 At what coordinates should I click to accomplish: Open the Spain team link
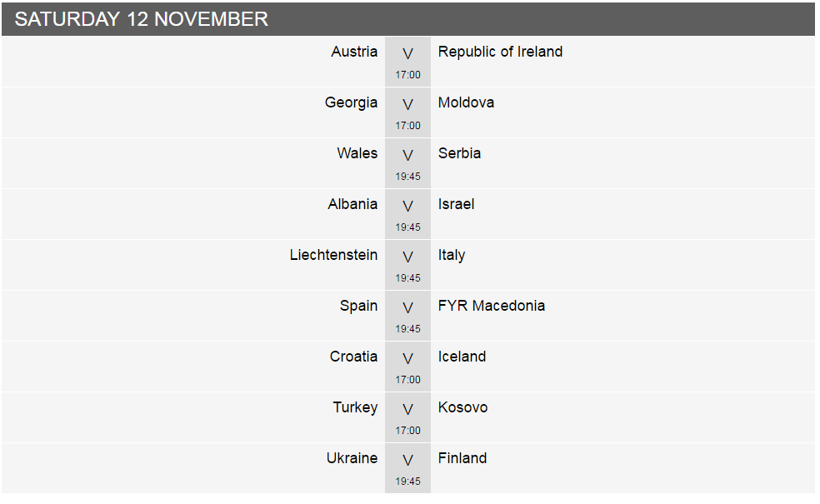(x=358, y=307)
